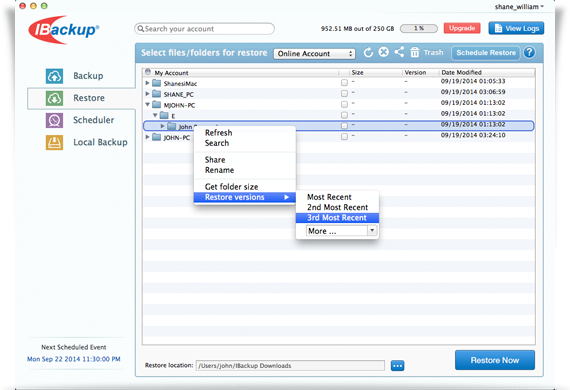
Task: Click the magnifier icon in search box
Action: point(141,29)
